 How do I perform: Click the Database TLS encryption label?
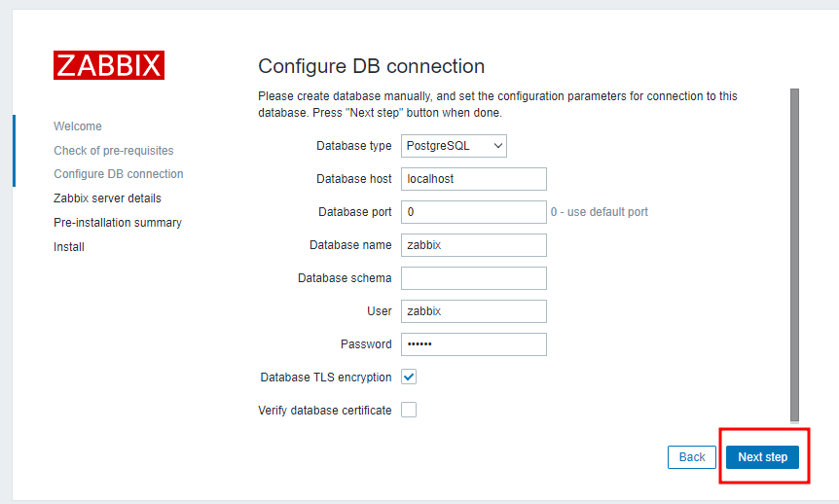click(x=326, y=378)
